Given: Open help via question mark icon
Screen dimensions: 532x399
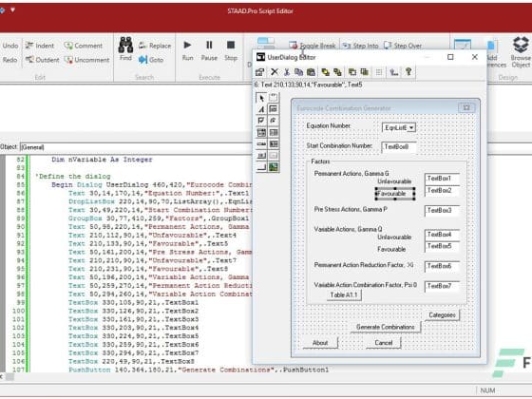Looking at the screenshot, I should pos(408,72).
